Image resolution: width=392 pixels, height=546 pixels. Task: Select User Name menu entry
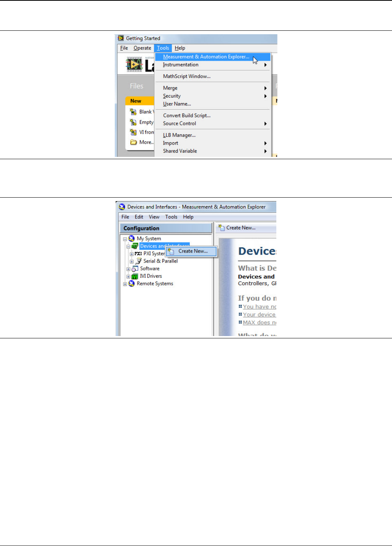click(213, 104)
